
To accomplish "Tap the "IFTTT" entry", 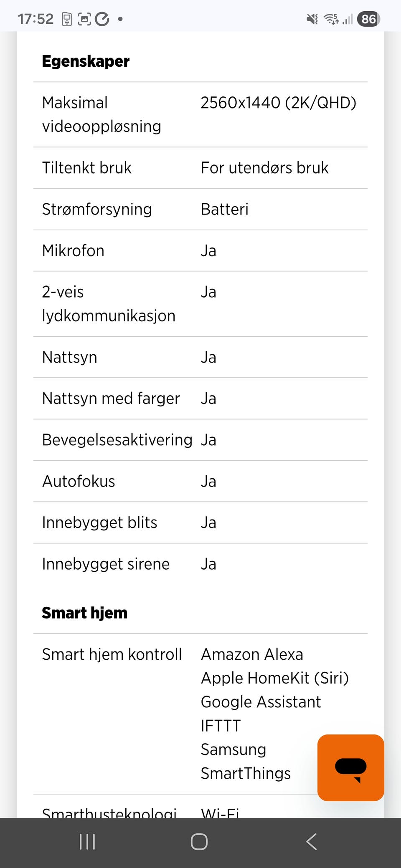I will tap(221, 726).
